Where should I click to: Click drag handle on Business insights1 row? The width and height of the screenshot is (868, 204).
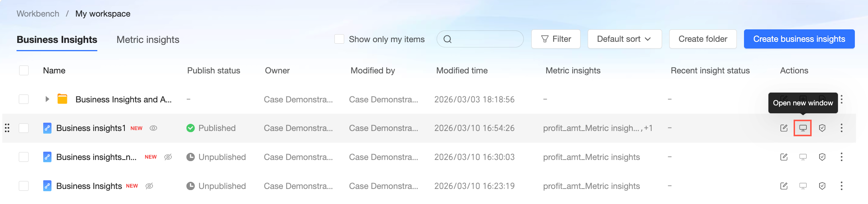(x=7, y=128)
